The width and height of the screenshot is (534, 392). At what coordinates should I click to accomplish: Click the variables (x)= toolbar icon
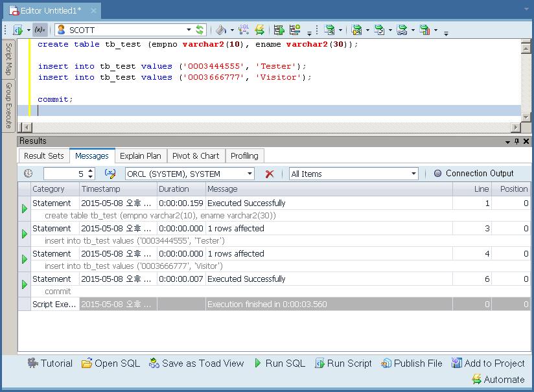pyautogui.click(x=40, y=30)
